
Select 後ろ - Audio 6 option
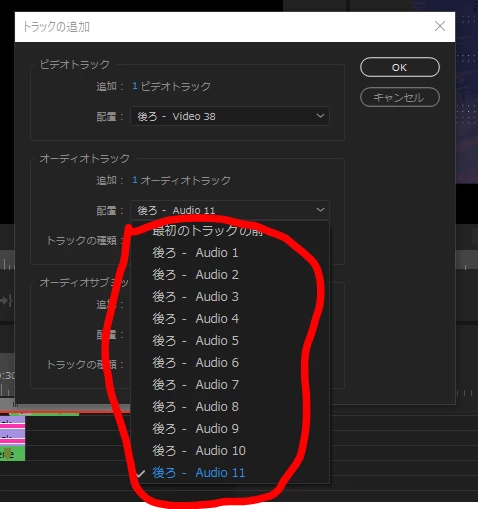pos(230,363)
